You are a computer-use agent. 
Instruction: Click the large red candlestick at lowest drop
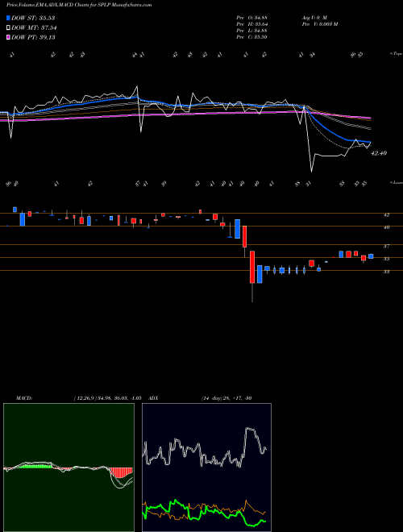(x=252, y=267)
